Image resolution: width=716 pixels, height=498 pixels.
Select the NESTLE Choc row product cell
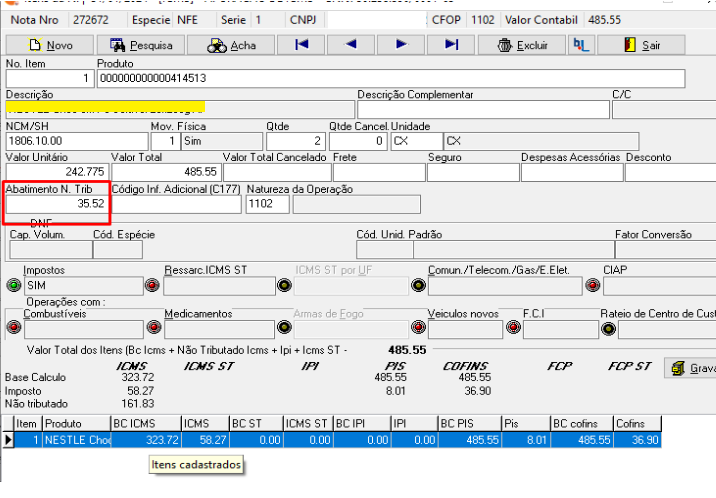[x=77, y=440]
